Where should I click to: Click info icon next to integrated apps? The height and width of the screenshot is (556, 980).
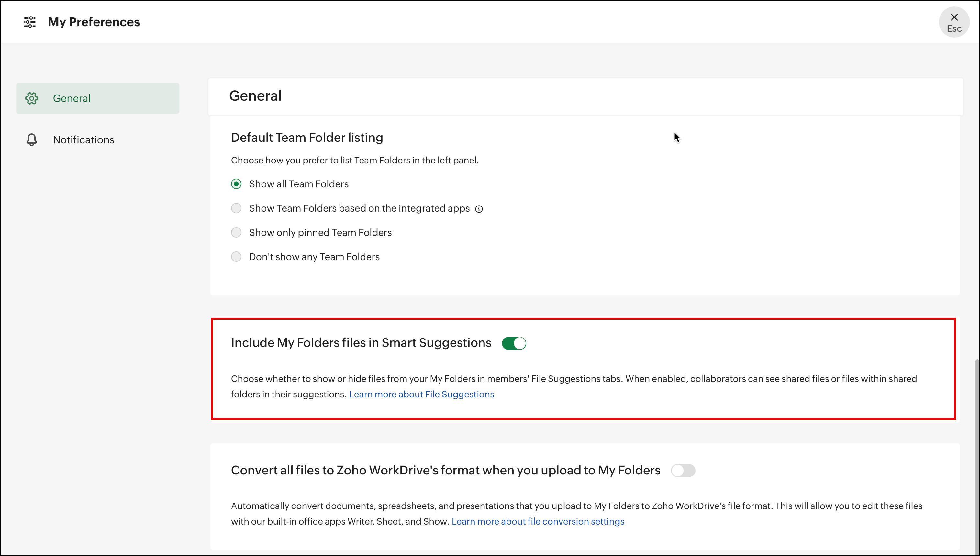click(x=479, y=209)
